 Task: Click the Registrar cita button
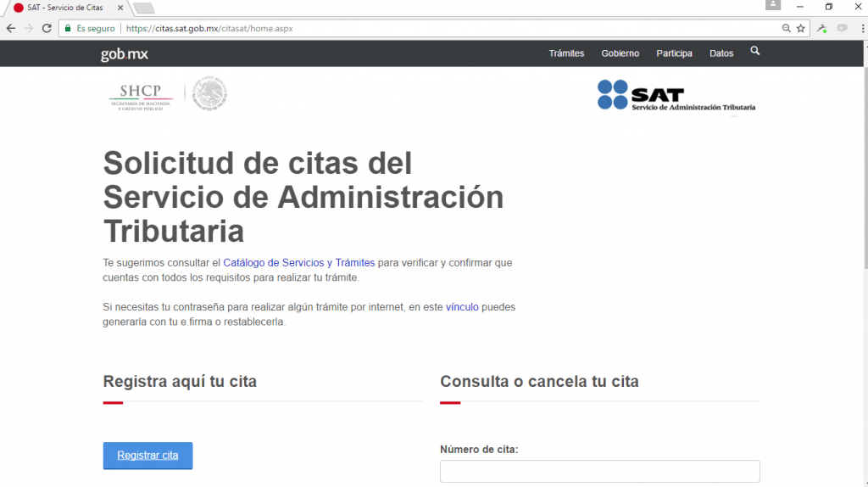point(147,456)
